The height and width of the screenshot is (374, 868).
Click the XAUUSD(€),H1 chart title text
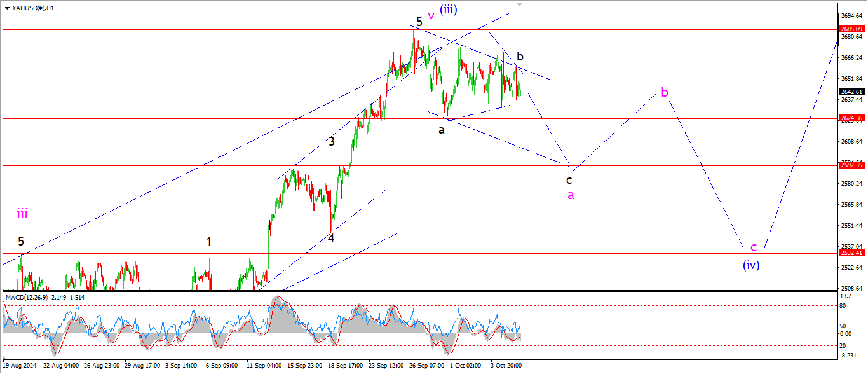pyautogui.click(x=32, y=8)
